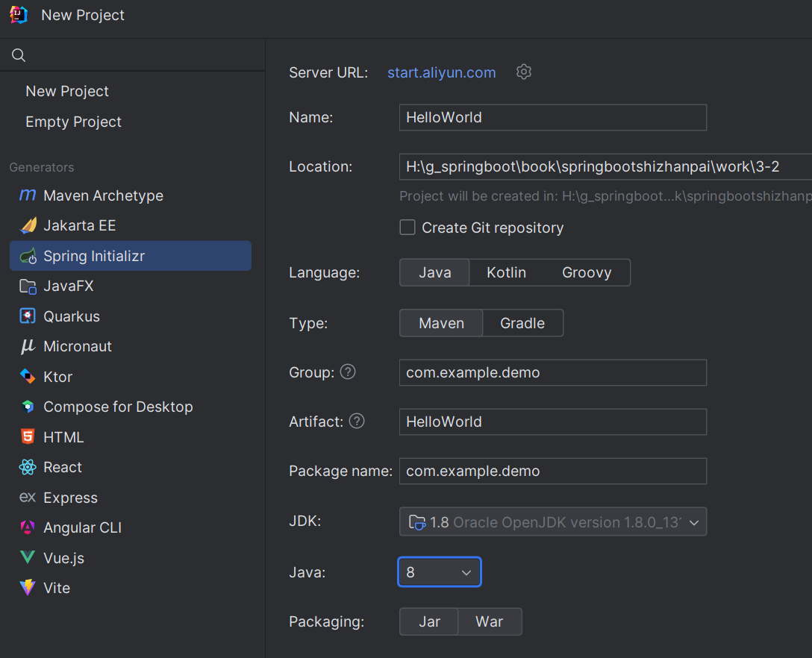Screen dimensions: 812x658
Task: Click the Artifact input field
Action: 552,422
